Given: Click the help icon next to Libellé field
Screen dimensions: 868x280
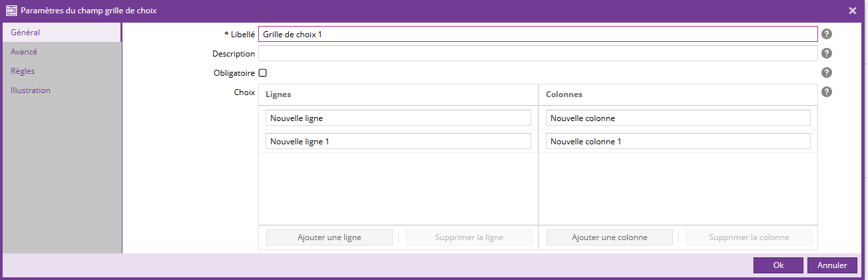Looking at the screenshot, I should point(827,35).
